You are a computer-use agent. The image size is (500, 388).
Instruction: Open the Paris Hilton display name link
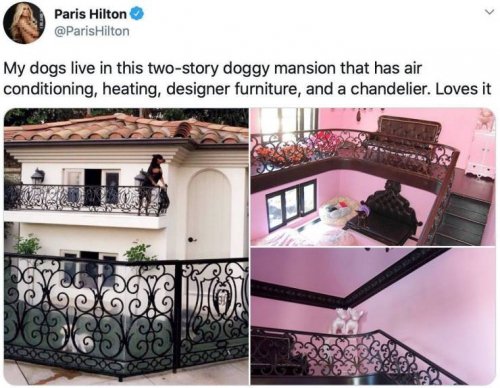pos(90,14)
